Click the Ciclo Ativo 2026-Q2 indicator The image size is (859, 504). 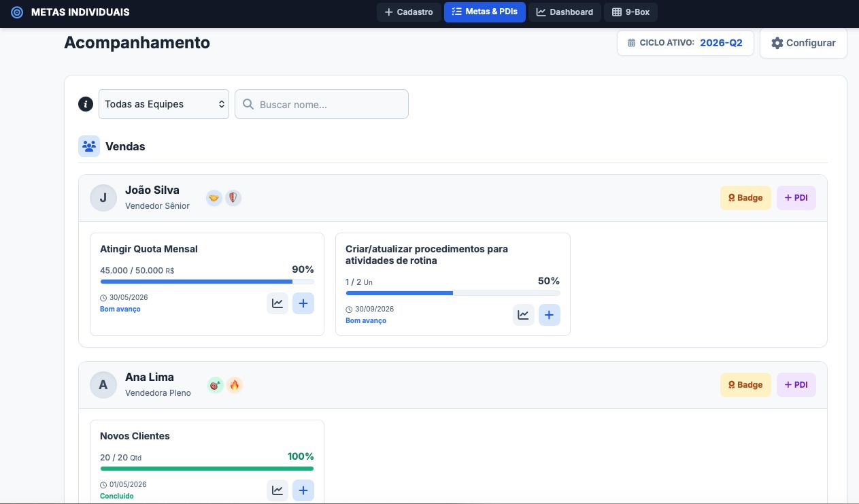(x=685, y=42)
